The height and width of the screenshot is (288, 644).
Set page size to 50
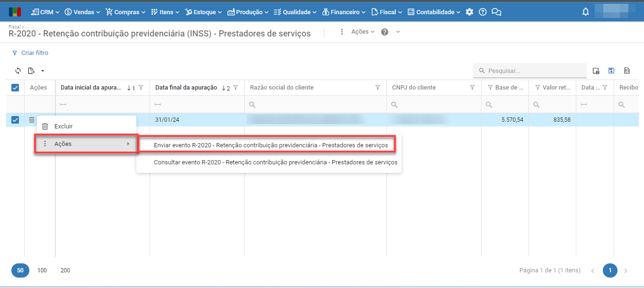click(x=20, y=270)
